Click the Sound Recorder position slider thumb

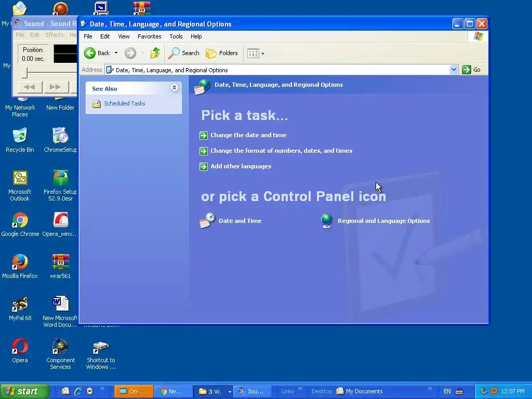24,72
